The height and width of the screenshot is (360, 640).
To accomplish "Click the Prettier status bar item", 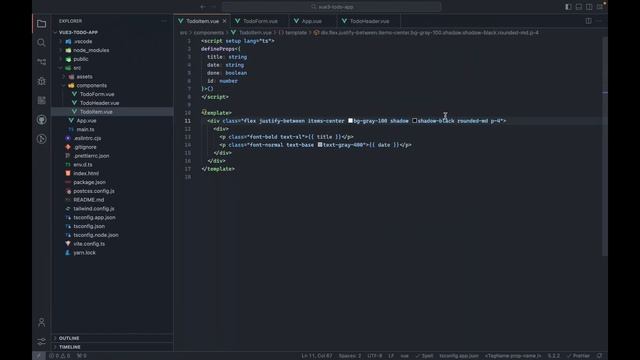I will (579, 356).
